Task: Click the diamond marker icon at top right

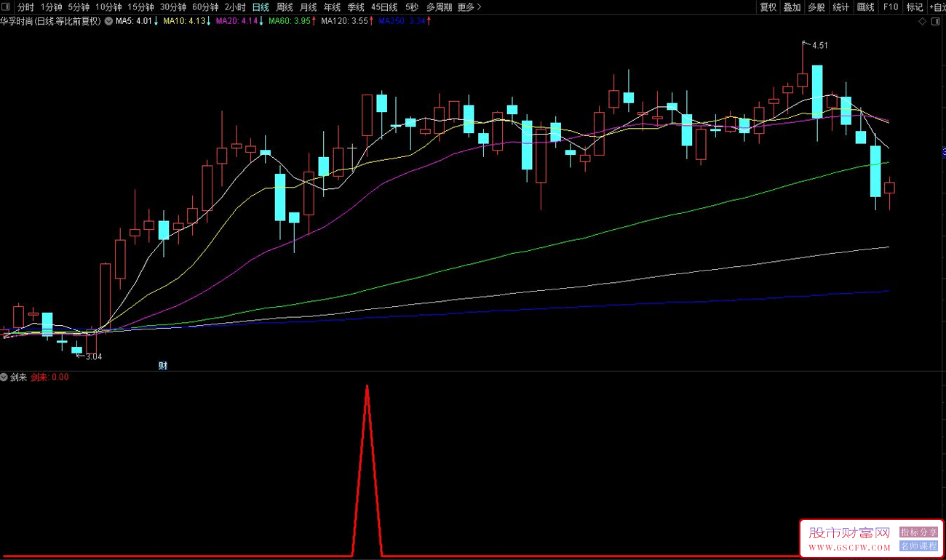Action: pos(923,22)
